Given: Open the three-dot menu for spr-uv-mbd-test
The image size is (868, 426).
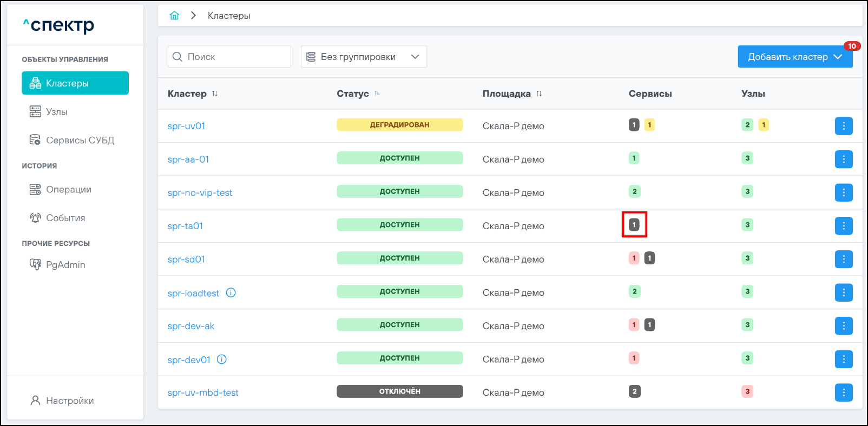Looking at the screenshot, I should tap(843, 392).
